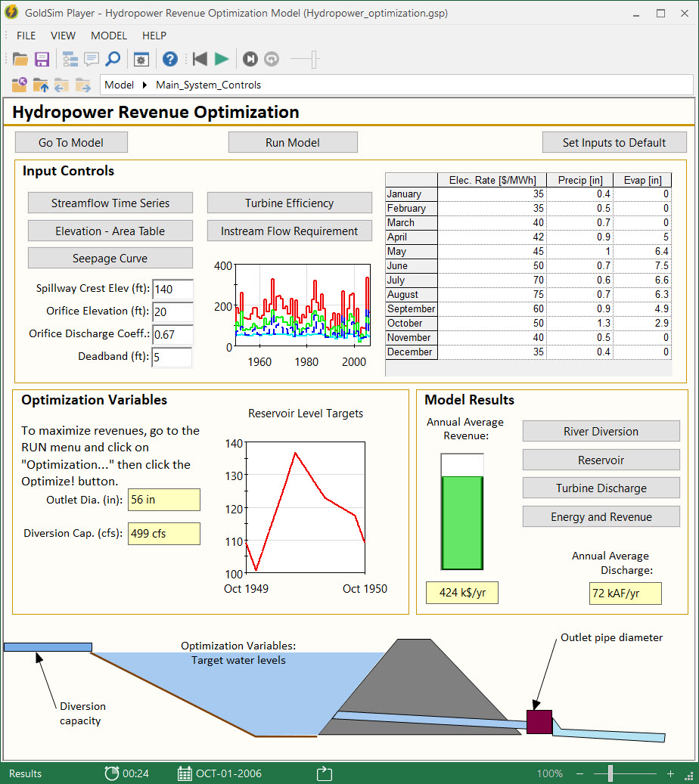
Task: Edit the Orifice Elevation field
Action: coord(172,311)
